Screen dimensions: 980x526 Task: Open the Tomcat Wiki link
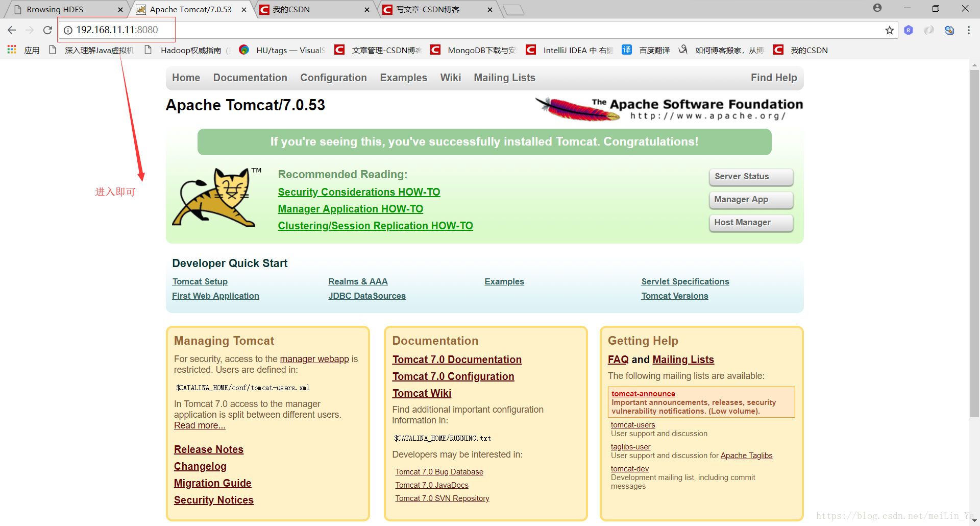coord(422,393)
